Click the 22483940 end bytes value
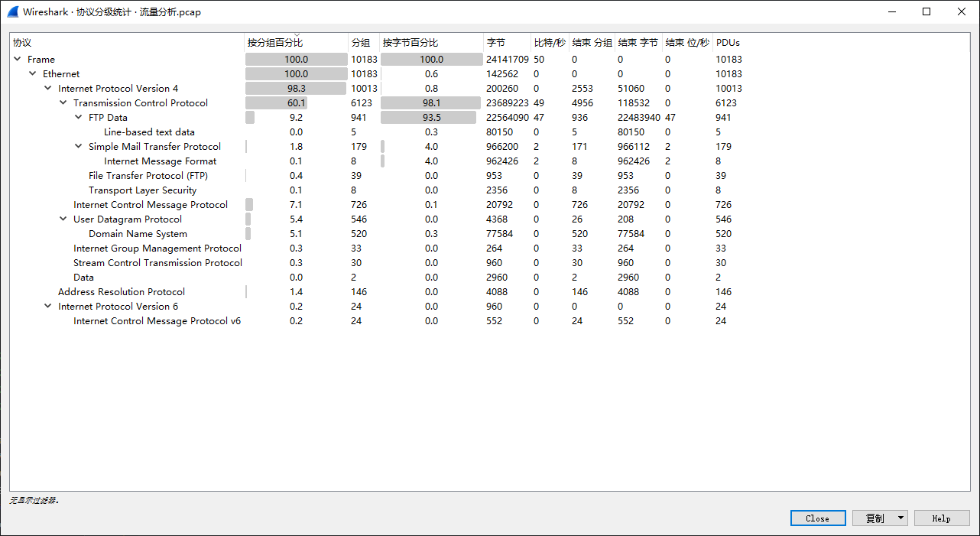The height and width of the screenshot is (536, 980). click(639, 117)
